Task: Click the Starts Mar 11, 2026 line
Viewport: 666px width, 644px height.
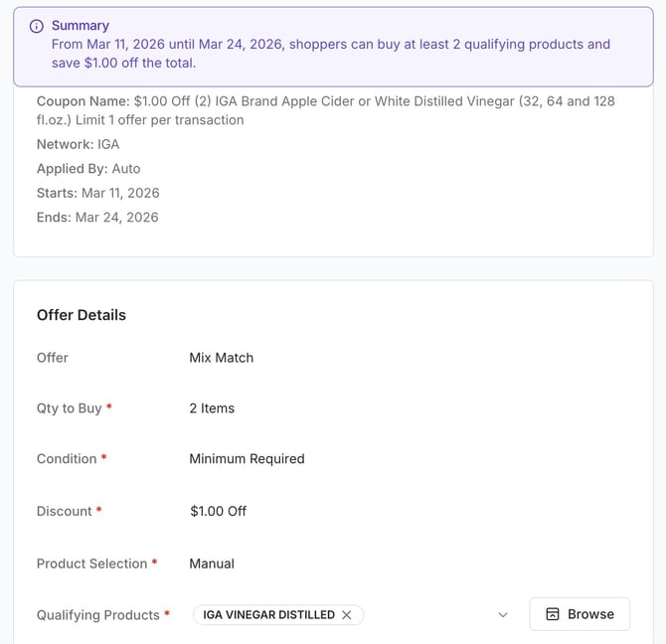Action: point(97,193)
